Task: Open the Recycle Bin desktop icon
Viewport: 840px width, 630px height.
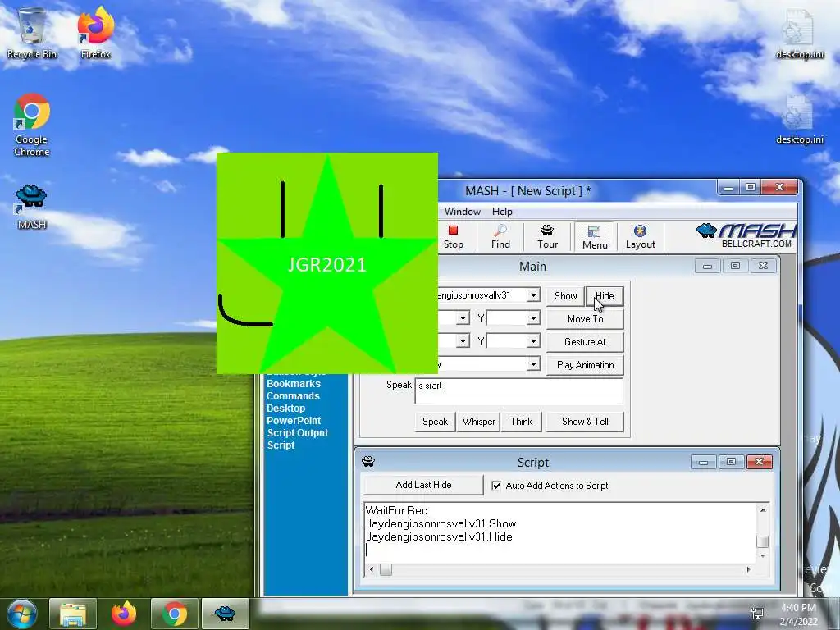Action: (32, 33)
